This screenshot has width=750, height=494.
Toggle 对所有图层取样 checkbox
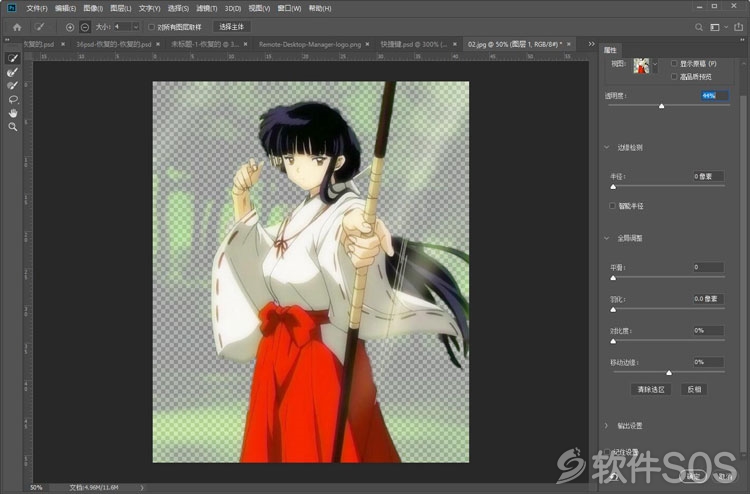click(151, 27)
